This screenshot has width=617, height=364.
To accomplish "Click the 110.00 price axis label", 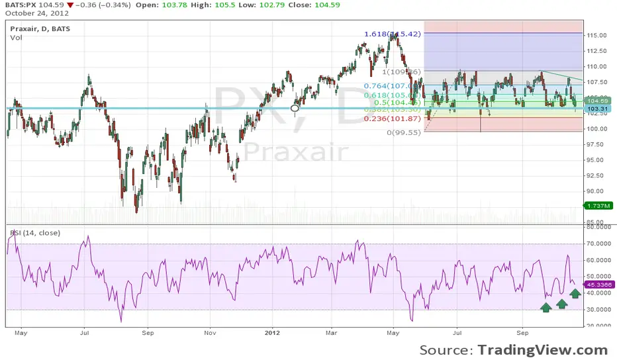I will click(596, 66).
